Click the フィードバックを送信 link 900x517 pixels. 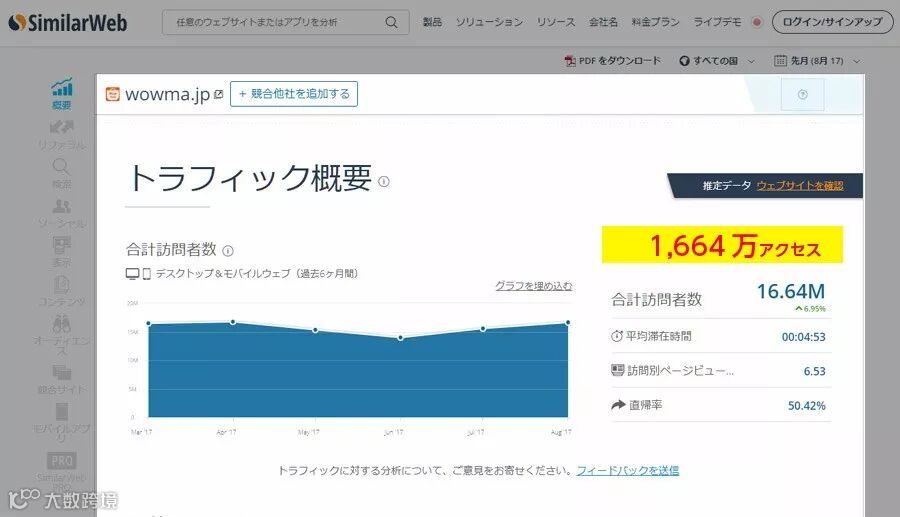pos(628,471)
